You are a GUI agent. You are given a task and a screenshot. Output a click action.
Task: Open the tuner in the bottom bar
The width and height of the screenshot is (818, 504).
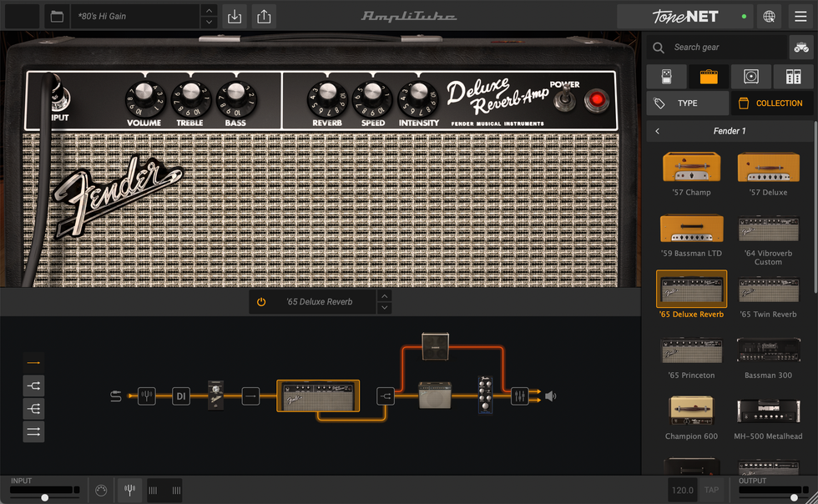(x=129, y=491)
